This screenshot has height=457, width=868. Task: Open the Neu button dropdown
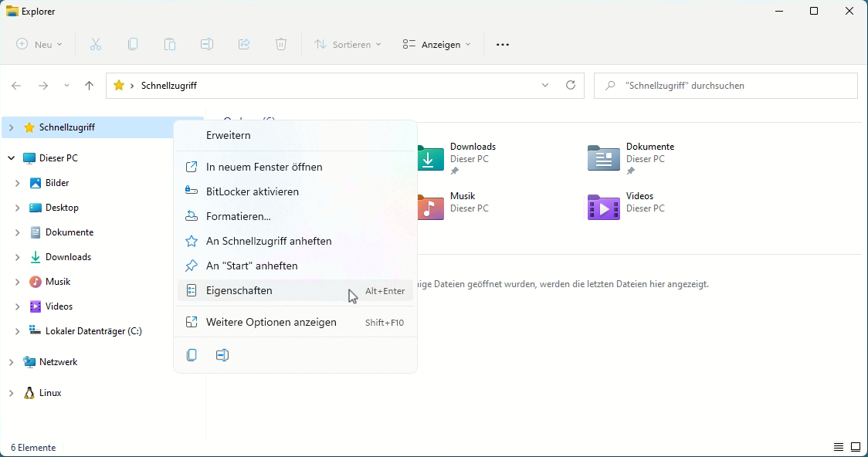[39, 44]
